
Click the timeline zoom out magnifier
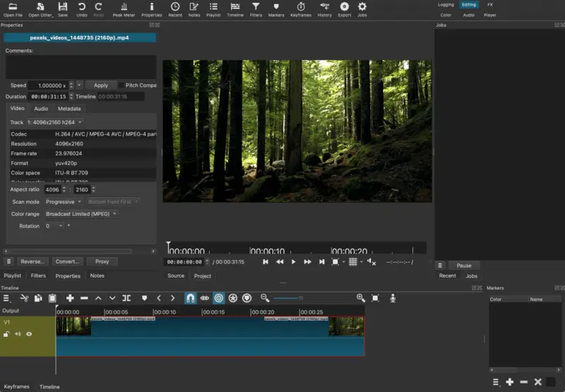265,298
